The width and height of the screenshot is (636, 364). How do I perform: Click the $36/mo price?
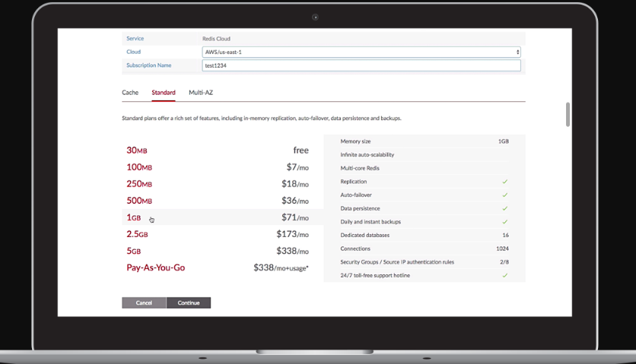coord(295,201)
